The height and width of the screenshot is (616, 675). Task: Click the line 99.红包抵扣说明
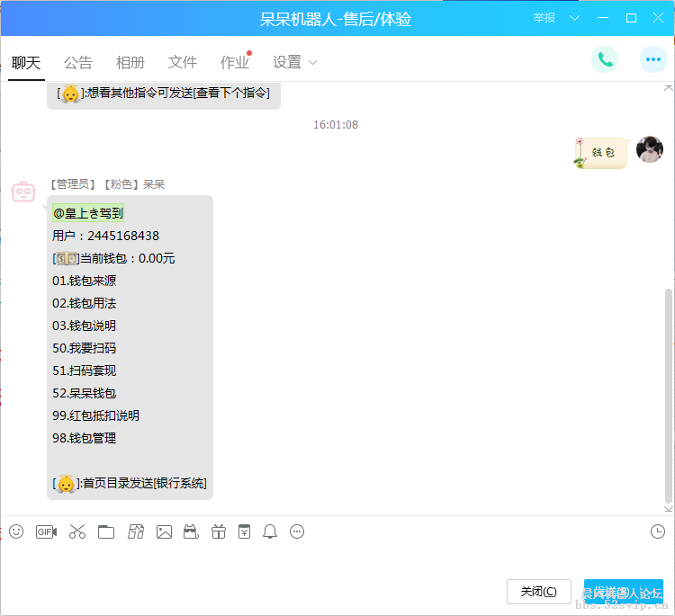pos(95,415)
